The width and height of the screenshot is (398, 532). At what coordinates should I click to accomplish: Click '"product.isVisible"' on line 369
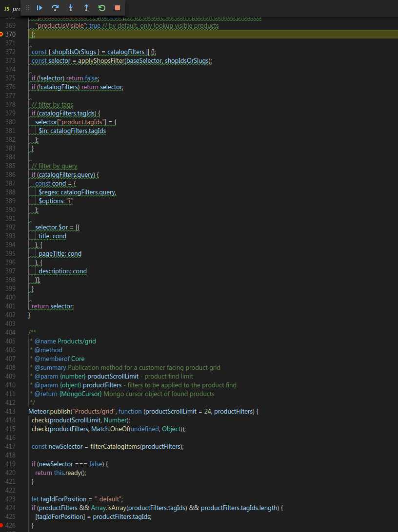(x=61, y=26)
